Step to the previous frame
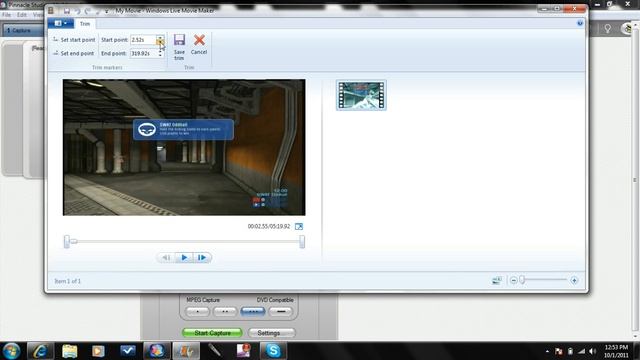This screenshot has width=640, height=360. [166, 258]
